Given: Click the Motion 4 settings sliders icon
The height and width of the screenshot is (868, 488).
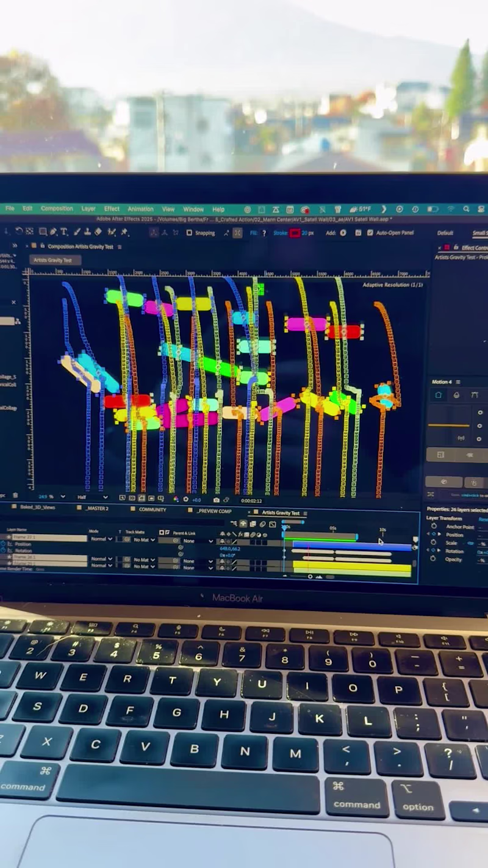Looking at the screenshot, I should click(430, 494).
